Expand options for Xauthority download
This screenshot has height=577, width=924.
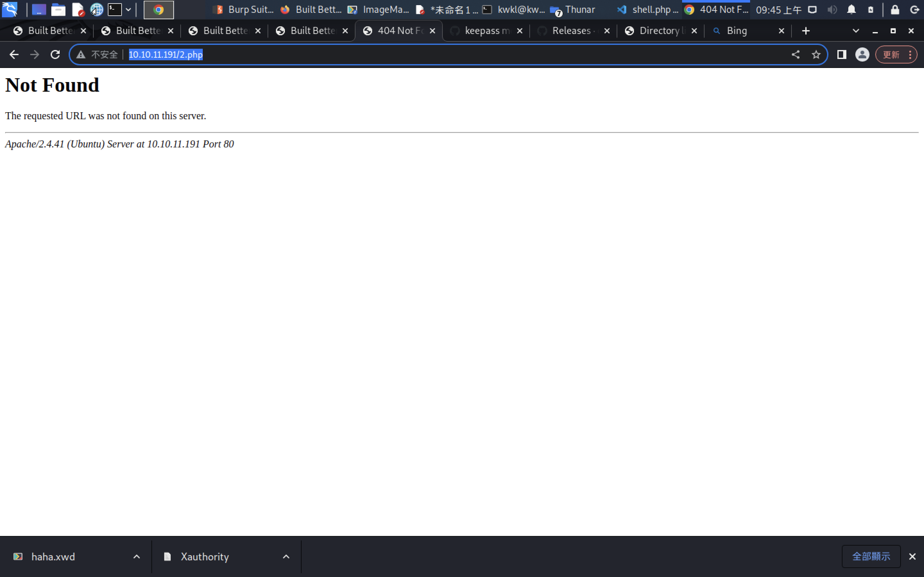[x=286, y=557]
